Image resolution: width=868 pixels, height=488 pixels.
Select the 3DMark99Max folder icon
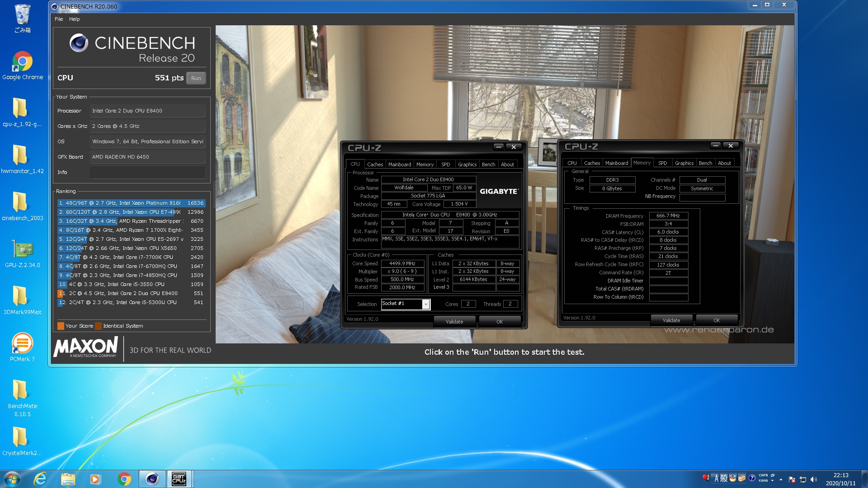(x=22, y=300)
